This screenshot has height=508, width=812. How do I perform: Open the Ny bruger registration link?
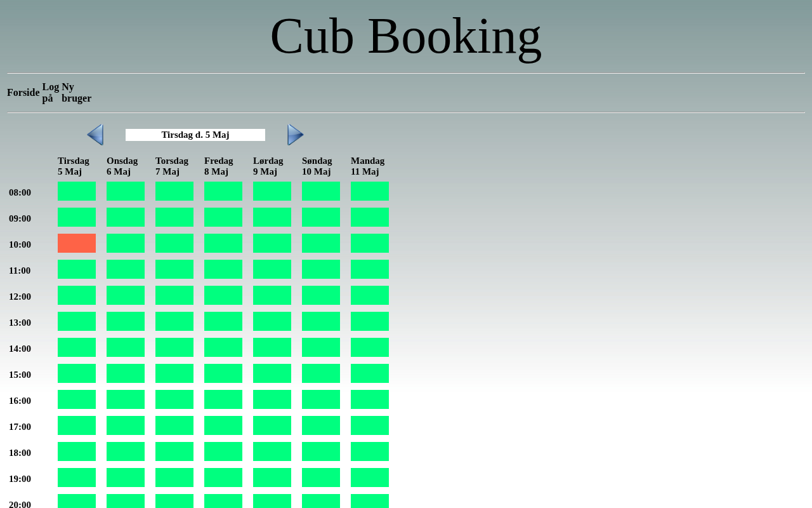pyautogui.click(x=76, y=93)
